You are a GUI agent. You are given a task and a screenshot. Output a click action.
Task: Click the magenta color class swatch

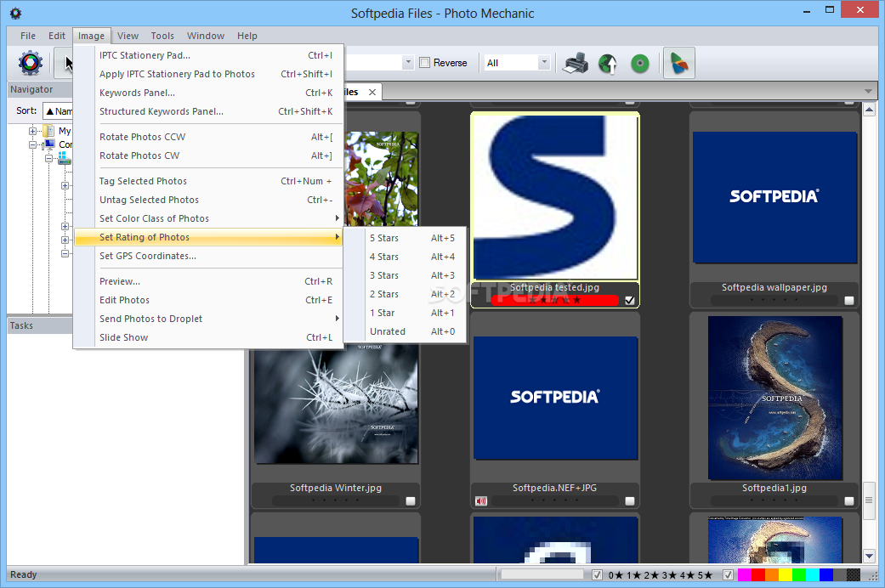(x=745, y=575)
